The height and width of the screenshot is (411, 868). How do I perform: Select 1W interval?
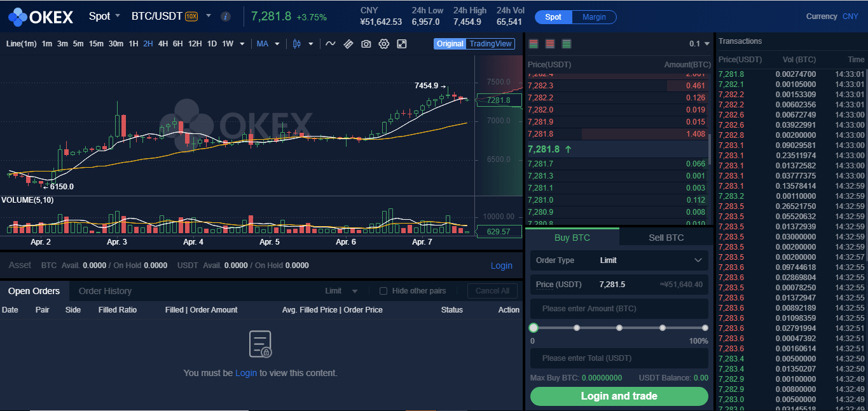point(228,44)
